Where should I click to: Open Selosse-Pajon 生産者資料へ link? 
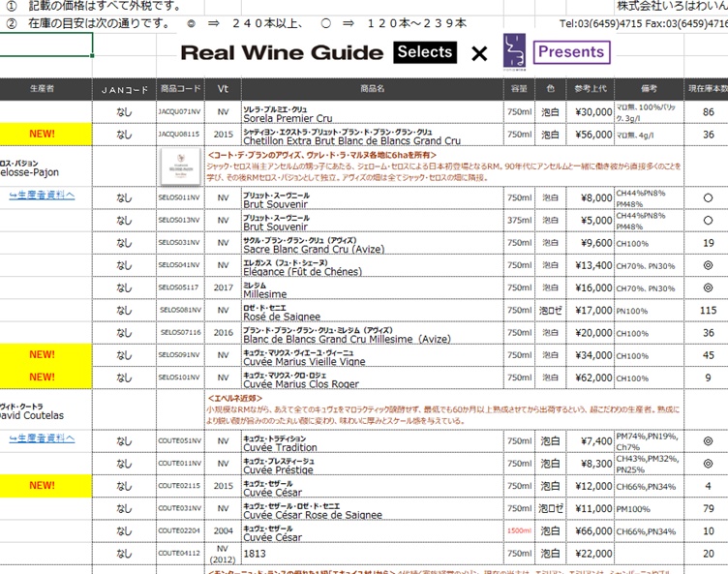click(42, 196)
